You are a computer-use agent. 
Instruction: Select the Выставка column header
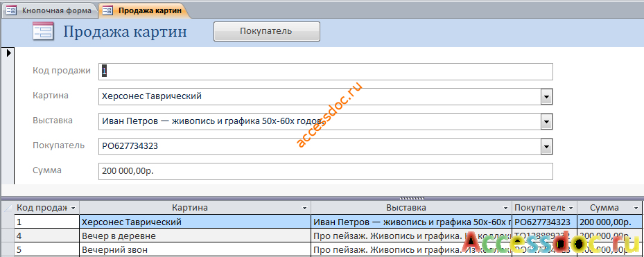[412, 208]
